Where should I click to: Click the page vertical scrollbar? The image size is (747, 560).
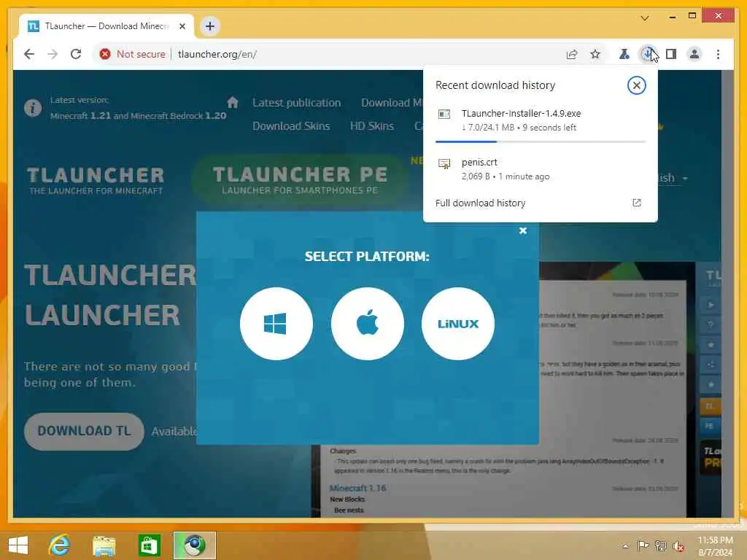click(x=727, y=293)
